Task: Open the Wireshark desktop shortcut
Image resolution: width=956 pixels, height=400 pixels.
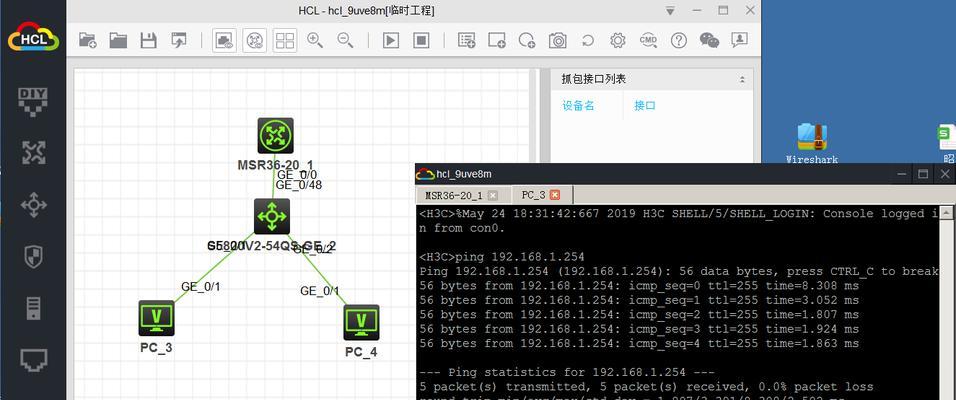Action: 812,144
